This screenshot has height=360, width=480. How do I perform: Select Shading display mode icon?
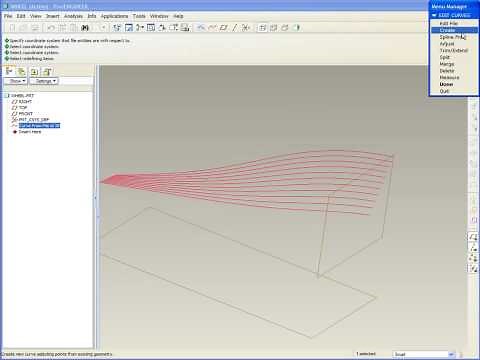[296, 28]
